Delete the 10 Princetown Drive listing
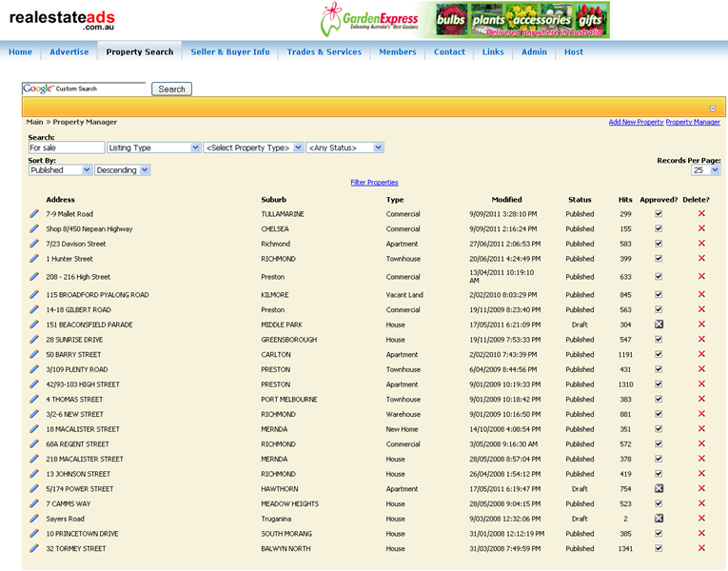 click(x=701, y=533)
